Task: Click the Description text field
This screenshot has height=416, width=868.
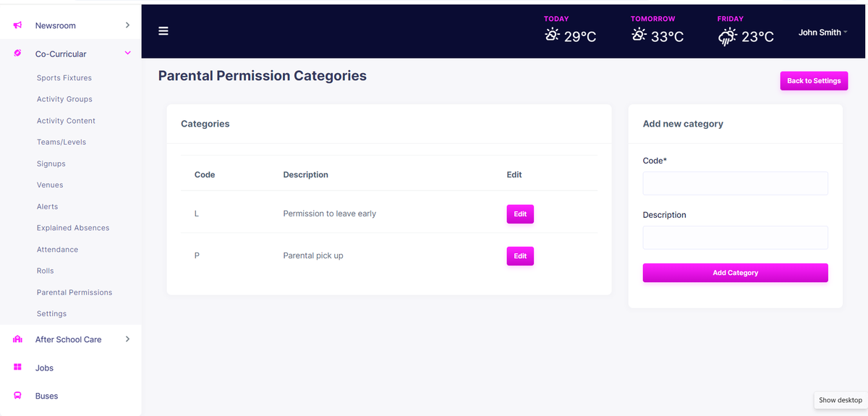Action: [x=735, y=237]
